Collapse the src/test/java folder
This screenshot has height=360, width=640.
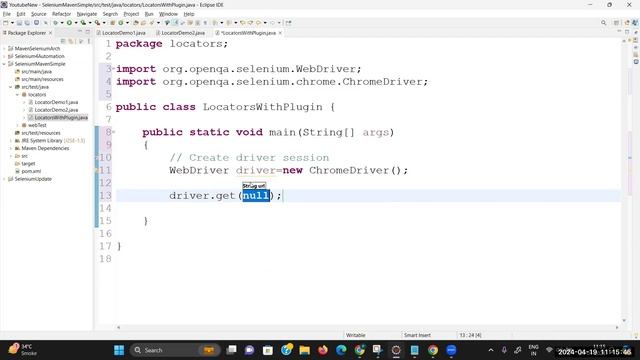coord(11,87)
